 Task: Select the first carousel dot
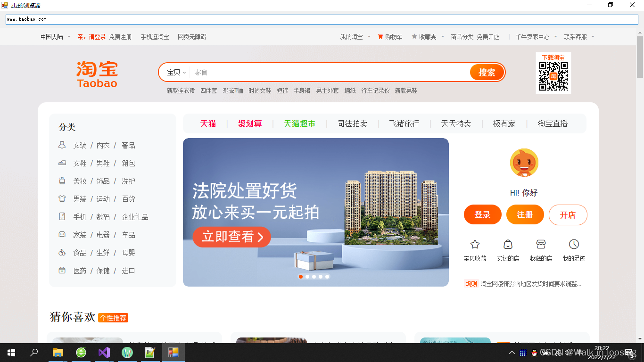tap(301, 277)
